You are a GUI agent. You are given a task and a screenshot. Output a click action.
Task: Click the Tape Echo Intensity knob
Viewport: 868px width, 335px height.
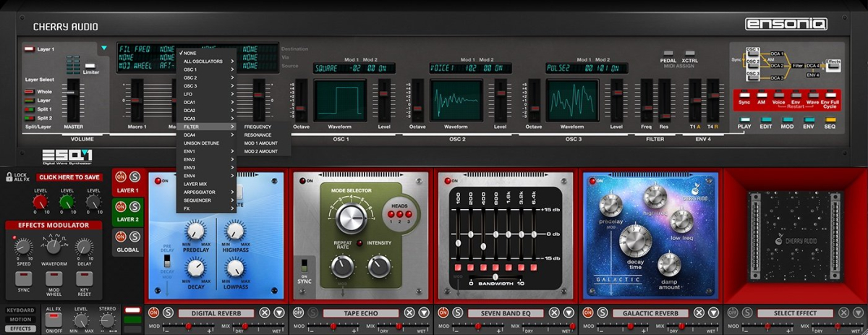[378, 267]
